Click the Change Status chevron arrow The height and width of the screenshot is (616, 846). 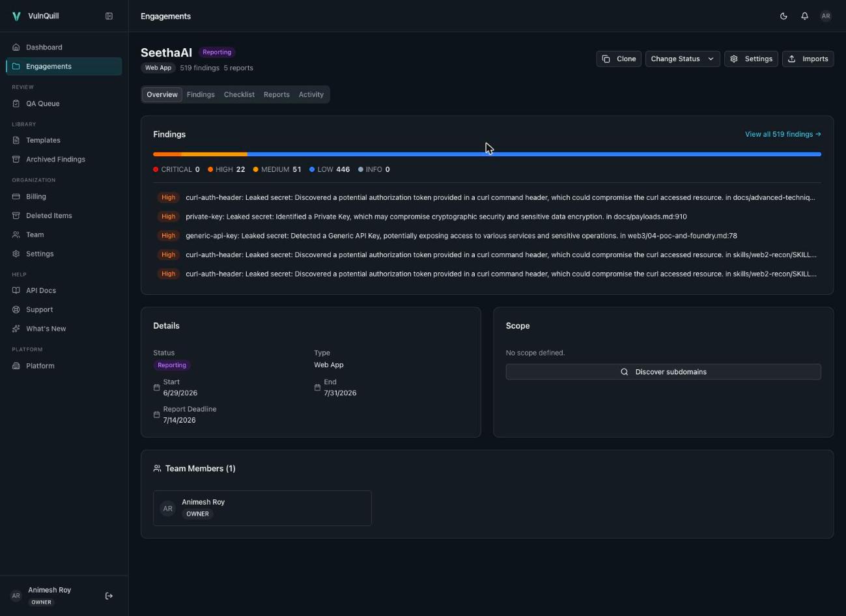711,59
